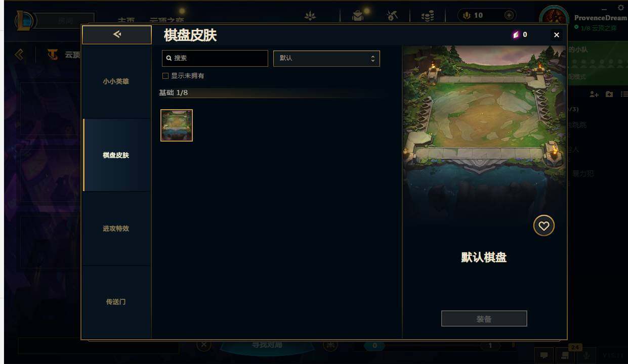This screenshot has height=364, width=628.
Task: Click the 搜索 search input field
Action: click(215, 58)
